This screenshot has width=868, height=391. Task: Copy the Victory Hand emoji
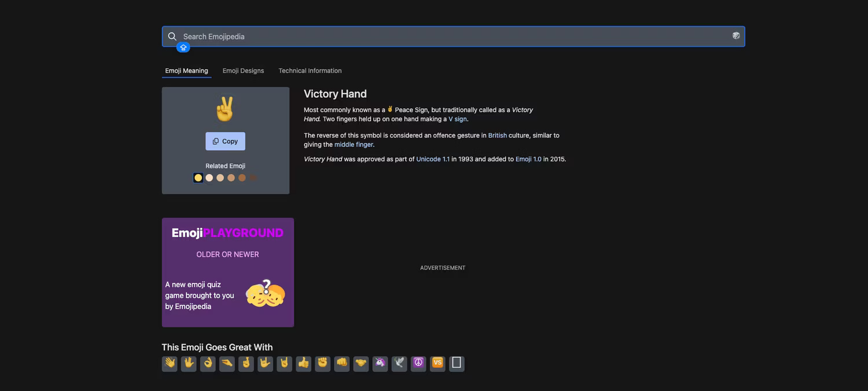click(225, 141)
